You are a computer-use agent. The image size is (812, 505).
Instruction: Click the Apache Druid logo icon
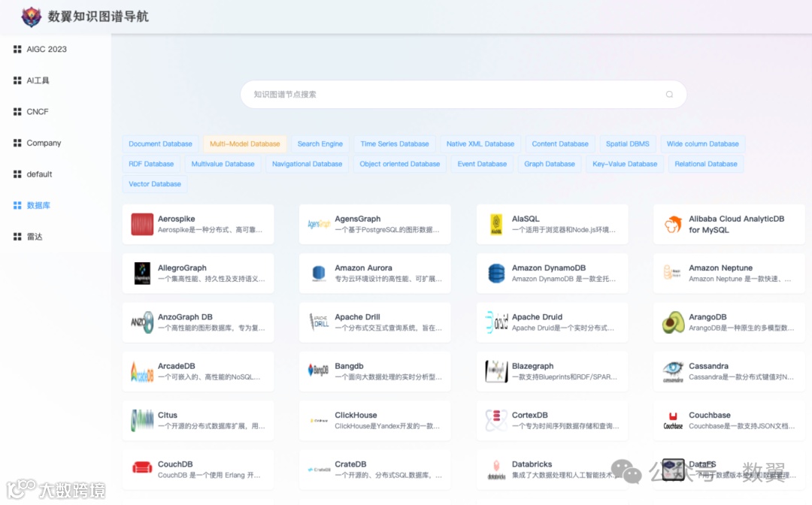pos(496,322)
